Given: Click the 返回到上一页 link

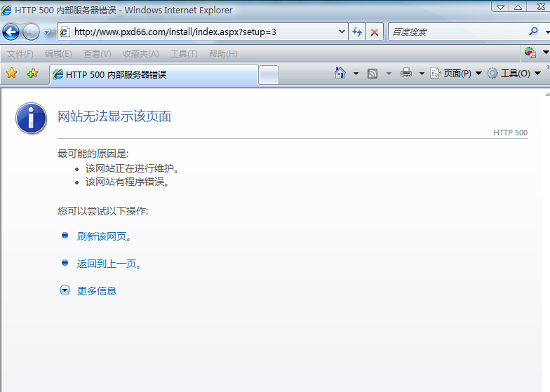Looking at the screenshot, I should tap(109, 264).
